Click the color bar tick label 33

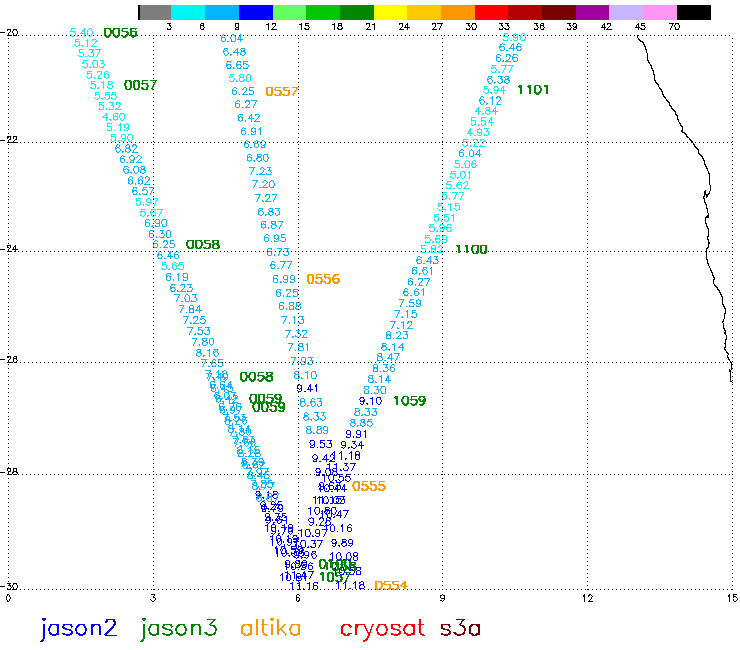click(x=505, y=26)
